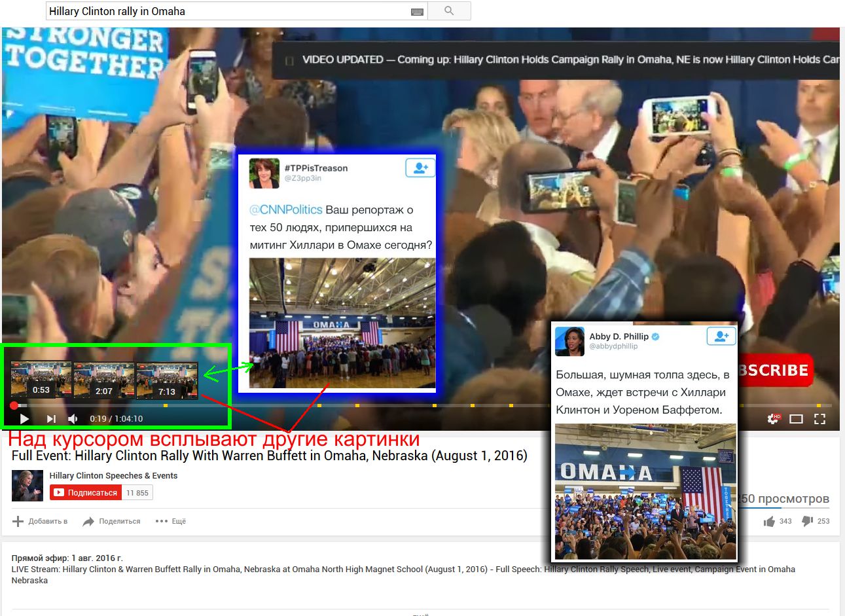Click the @CNNPolitics mention in the tweet
Screen dimensions: 845x616
pyautogui.click(x=286, y=210)
